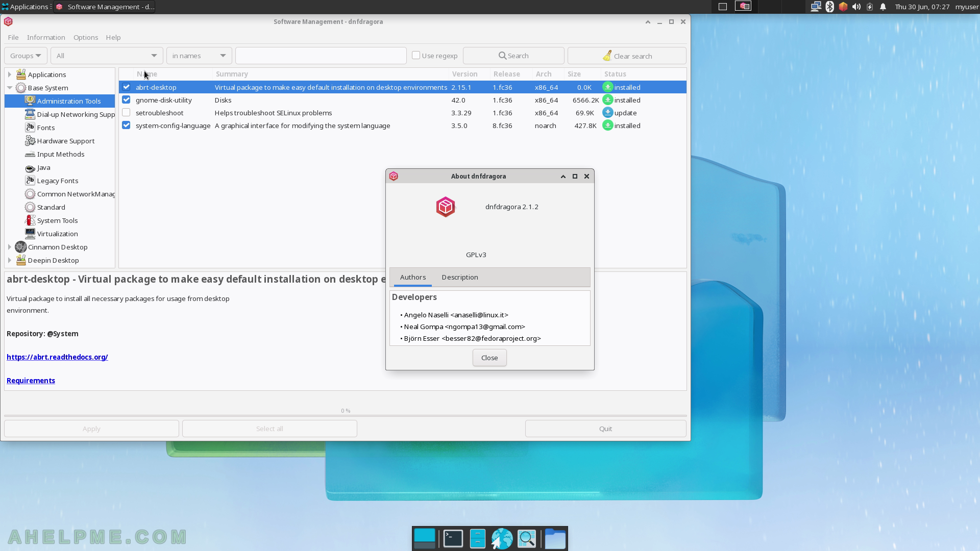
Task: Open the Help menu
Action: point(113,37)
